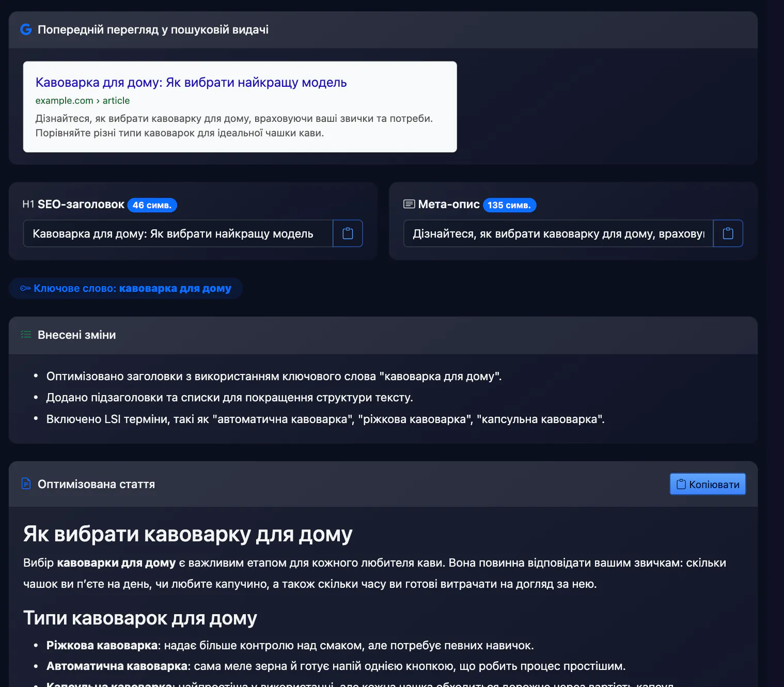This screenshot has height=687, width=784.
Task: Select the Ключове слово keyword badge
Action: 126,288
